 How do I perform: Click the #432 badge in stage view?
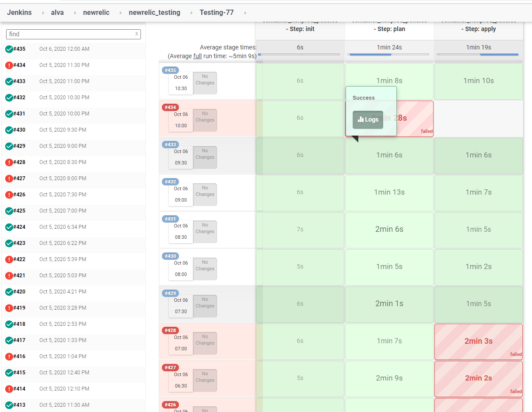[x=171, y=182]
